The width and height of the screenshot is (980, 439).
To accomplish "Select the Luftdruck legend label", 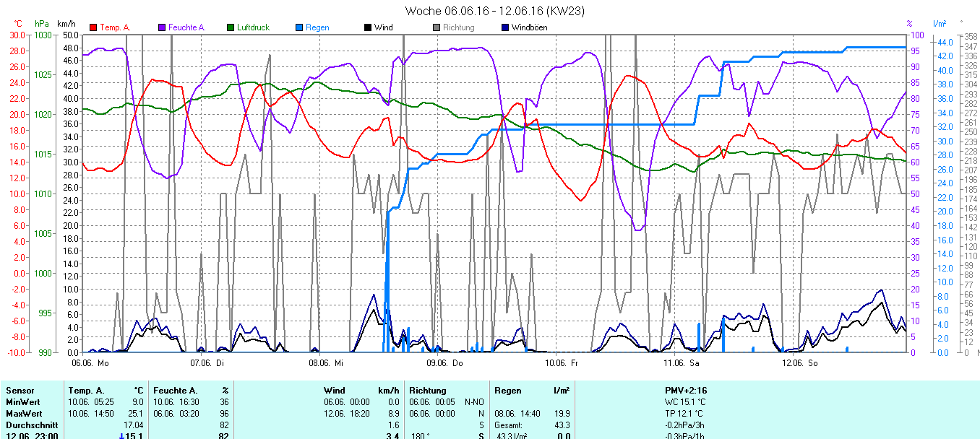I will tap(253, 27).
